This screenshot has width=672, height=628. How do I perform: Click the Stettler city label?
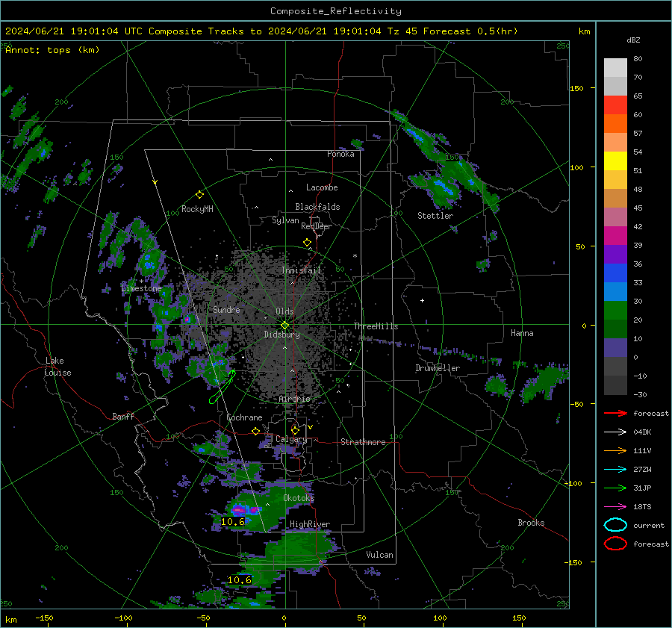(435, 216)
